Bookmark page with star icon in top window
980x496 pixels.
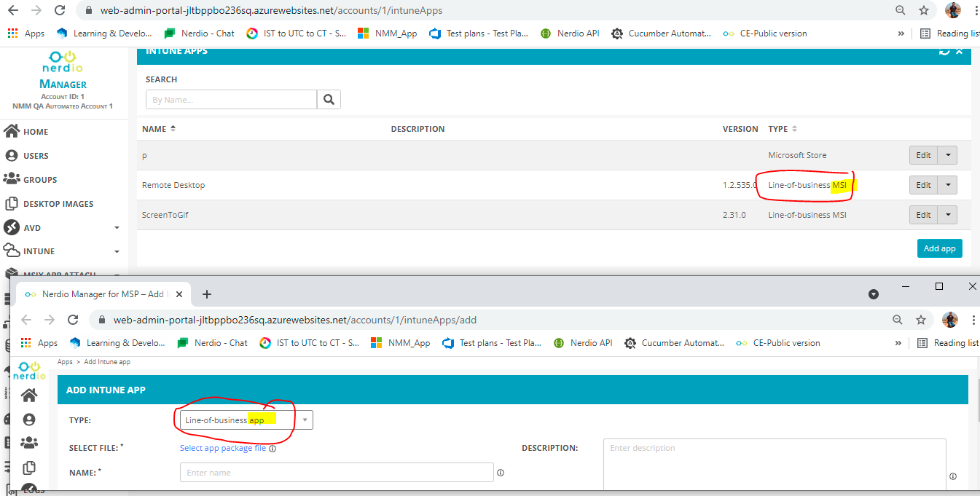click(924, 11)
